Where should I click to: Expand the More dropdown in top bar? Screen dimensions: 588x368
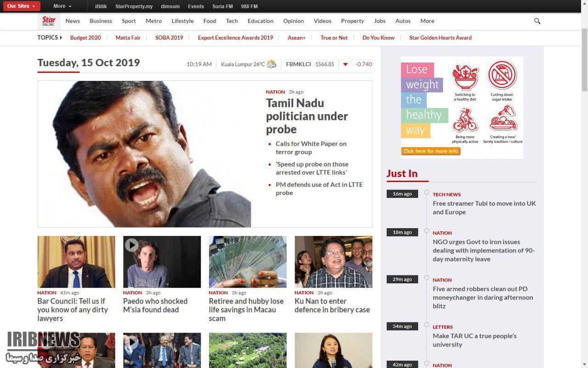click(x=62, y=6)
